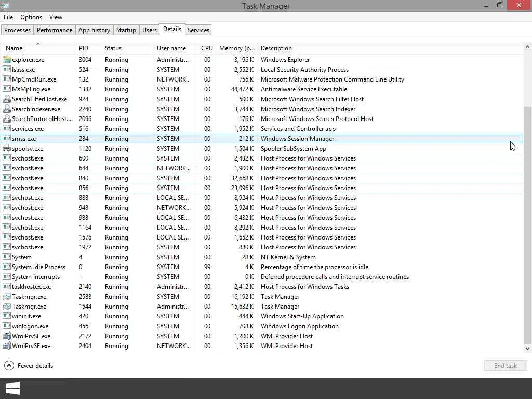
Task: Sort by the Memory column header
Action: coord(236,48)
